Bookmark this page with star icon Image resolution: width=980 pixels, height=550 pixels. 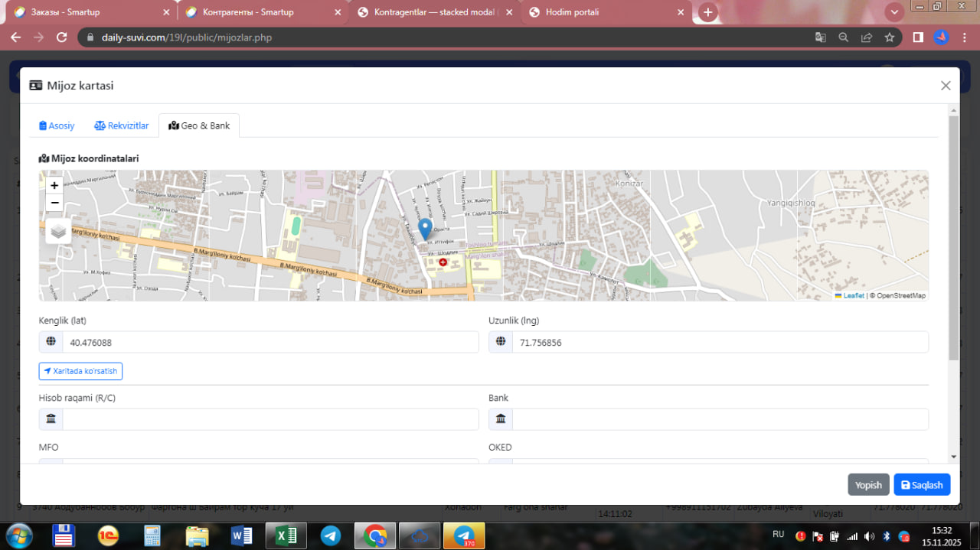890,37
